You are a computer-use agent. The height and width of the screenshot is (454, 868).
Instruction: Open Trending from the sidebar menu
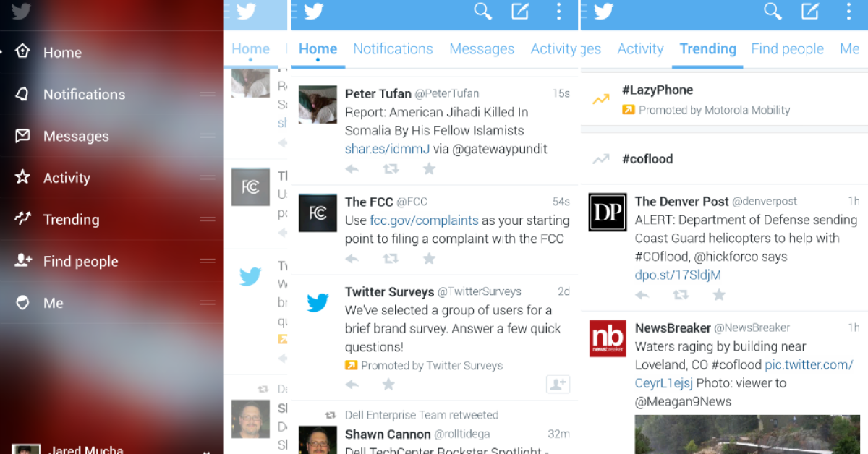71,220
